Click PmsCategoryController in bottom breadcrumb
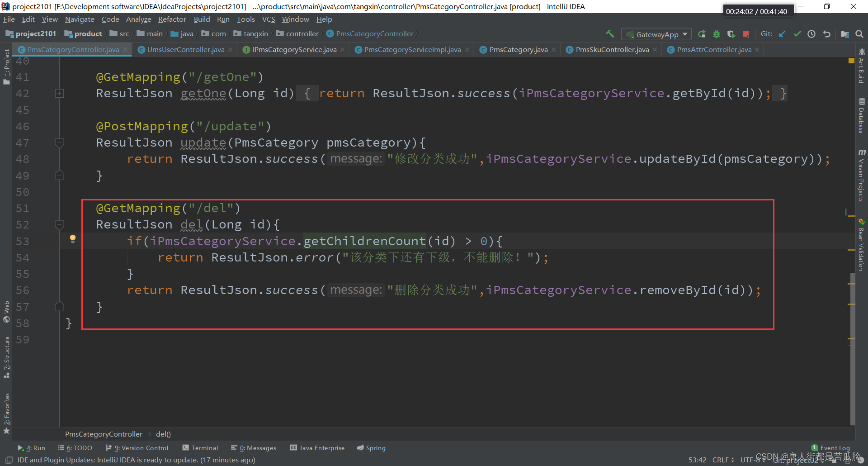Screen dimensions: 868x466 (104, 434)
